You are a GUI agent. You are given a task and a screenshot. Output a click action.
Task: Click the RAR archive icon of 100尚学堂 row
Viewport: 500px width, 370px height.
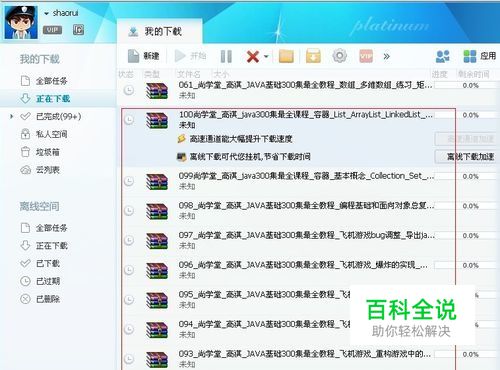157,120
